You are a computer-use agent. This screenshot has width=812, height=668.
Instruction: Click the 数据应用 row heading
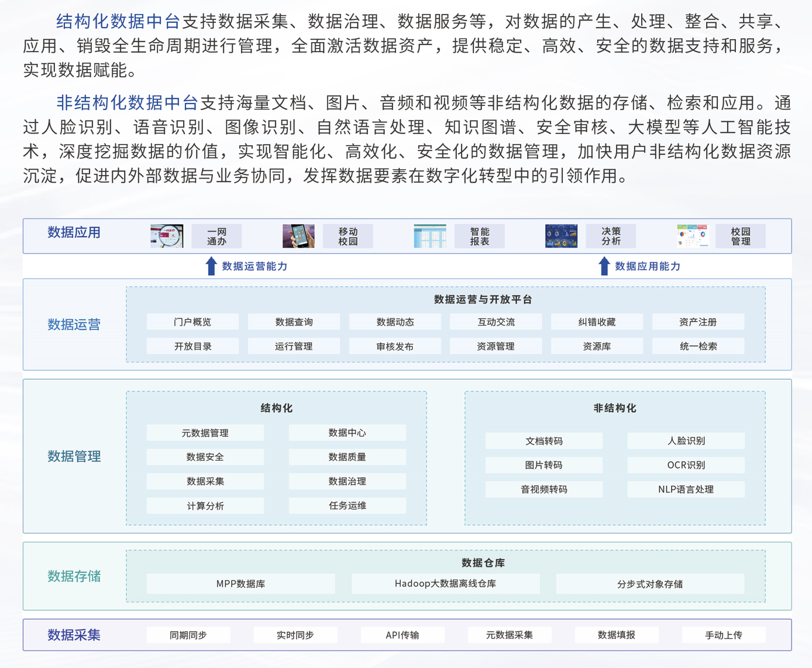coord(74,232)
